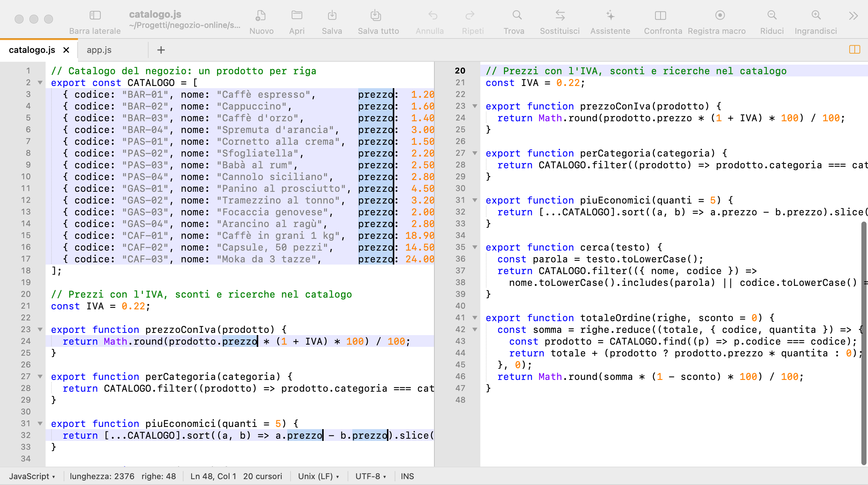Toggle split view icon in tab bar
Screen dimensions: 868x485
coord(855,50)
